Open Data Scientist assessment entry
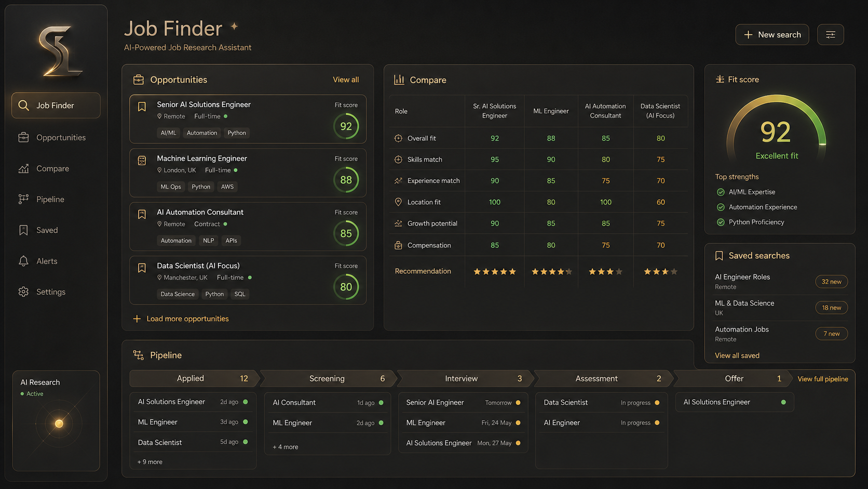This screenshot has width=868, height=489. coord(601,403)
